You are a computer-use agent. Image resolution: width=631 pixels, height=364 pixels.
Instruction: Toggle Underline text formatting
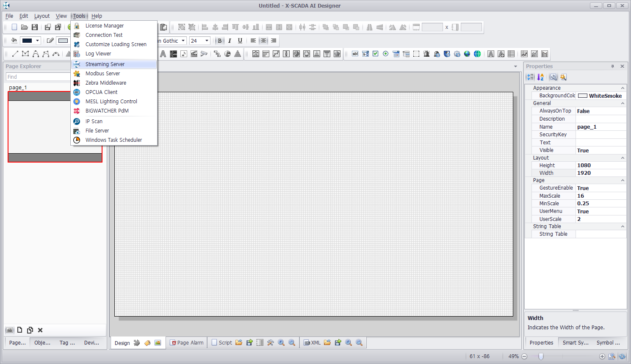point(240,41)
